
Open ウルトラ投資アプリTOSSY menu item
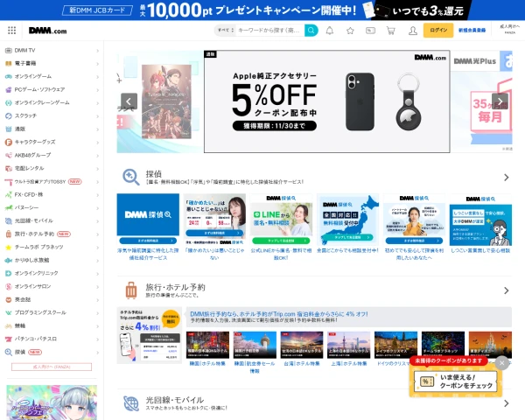coord(52,181)
